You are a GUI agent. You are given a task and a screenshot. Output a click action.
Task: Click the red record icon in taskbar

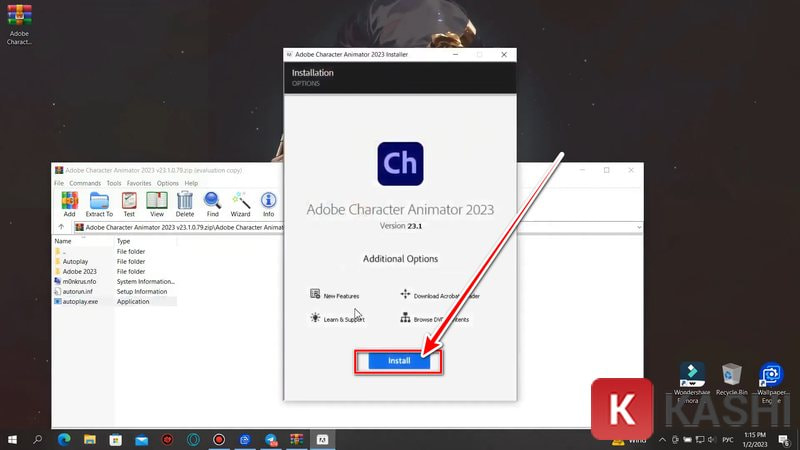tap(219, 439)
